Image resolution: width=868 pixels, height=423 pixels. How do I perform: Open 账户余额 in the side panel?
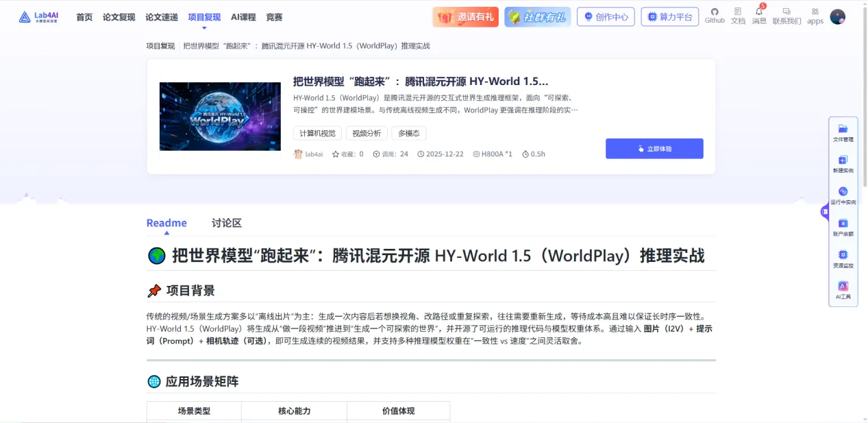[843, 227]
